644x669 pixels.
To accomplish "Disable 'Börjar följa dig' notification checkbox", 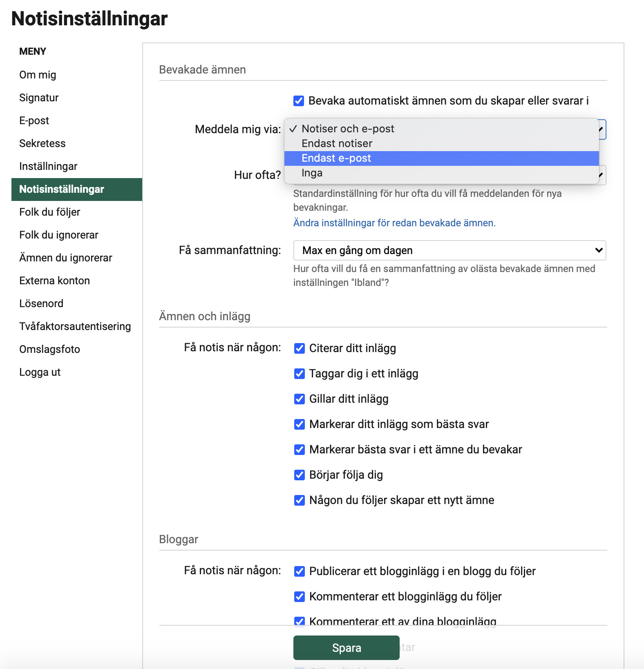I will click(x=300, y=475).
